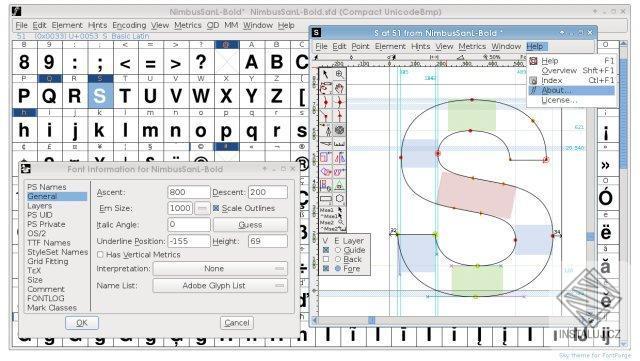Select the curve point tool
Screen dimensions: 640x361
point(326,102)
